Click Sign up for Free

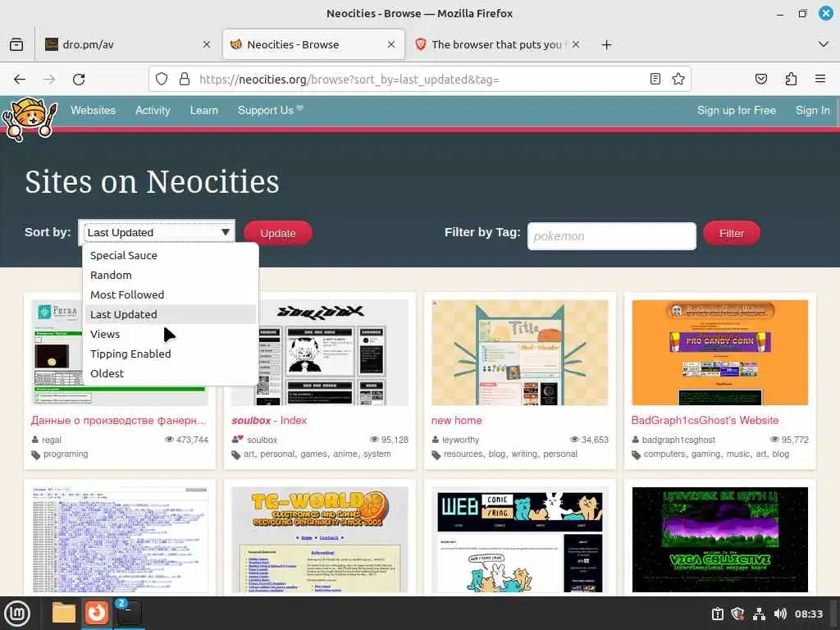(x=736, y=111)
